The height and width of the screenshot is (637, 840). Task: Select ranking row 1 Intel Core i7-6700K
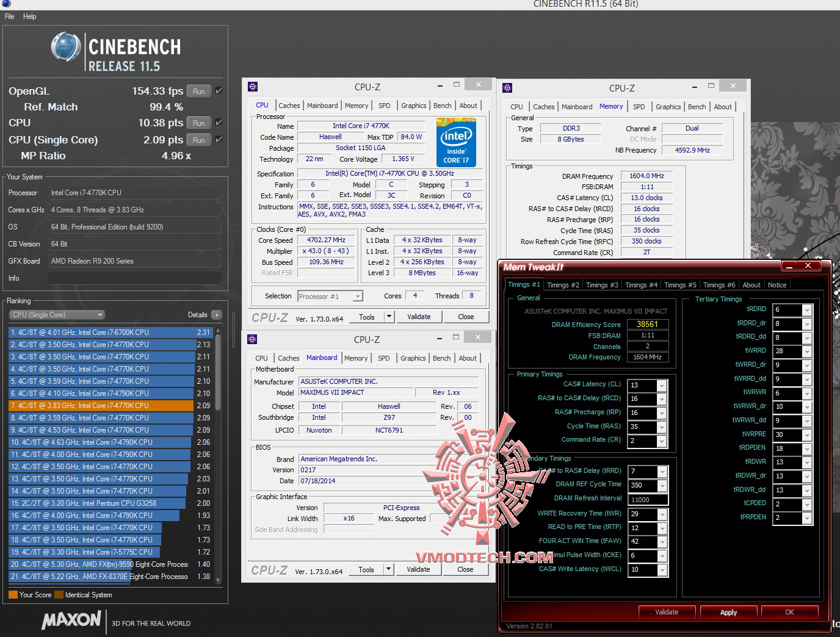click(x=110, y=333)
